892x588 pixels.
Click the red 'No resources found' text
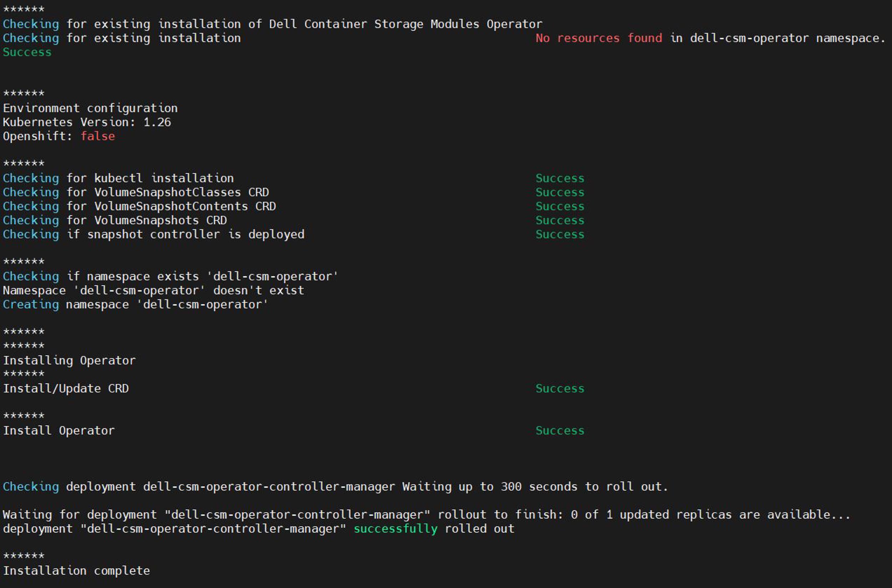pyautogui.click(x=598, y=38)
